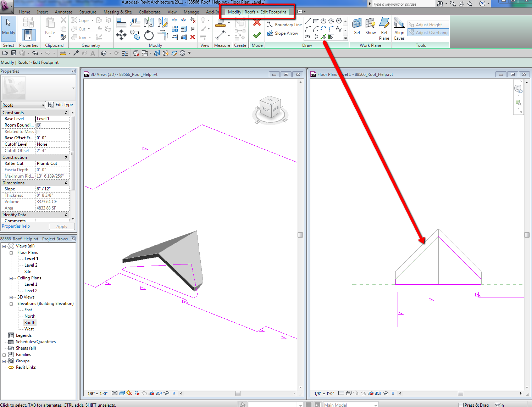Image resolution: width=532 pixels, height=407 pixels.
Task: Choose the Align tool in Modify panel
Action: pos(121,23)
